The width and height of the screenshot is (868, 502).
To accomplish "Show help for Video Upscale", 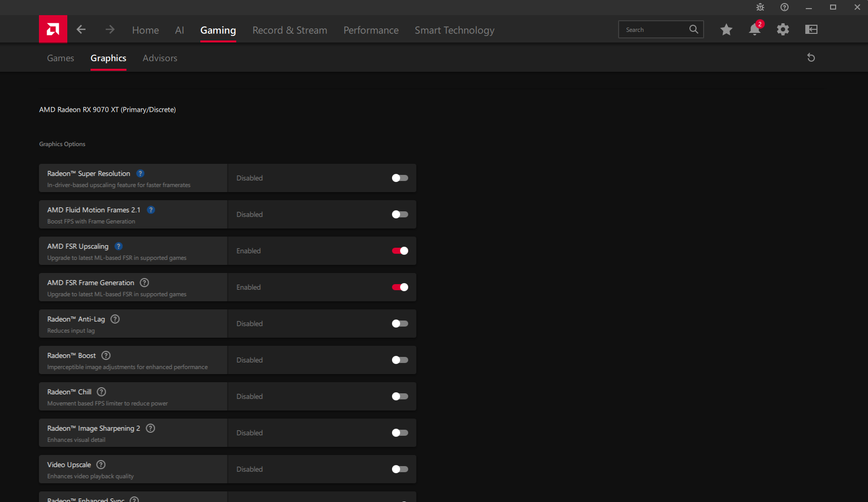I will click(x=101, y=465).
